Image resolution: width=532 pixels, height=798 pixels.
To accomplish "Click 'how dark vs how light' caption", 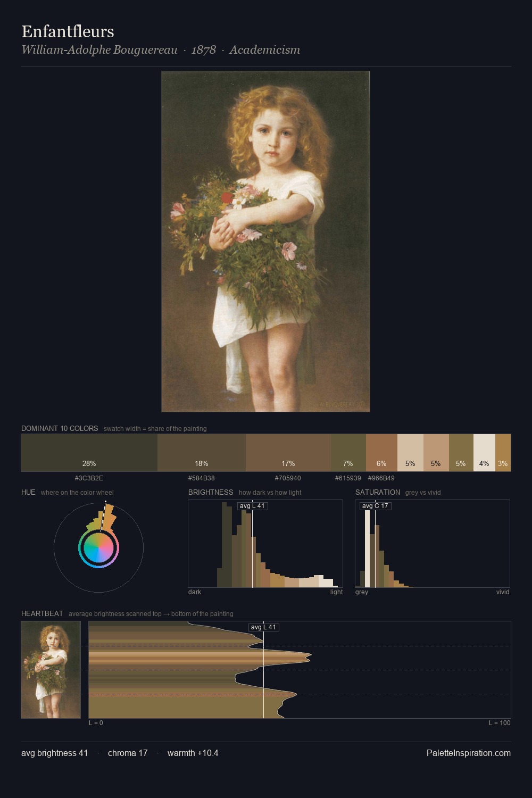I will pos(270,493).
